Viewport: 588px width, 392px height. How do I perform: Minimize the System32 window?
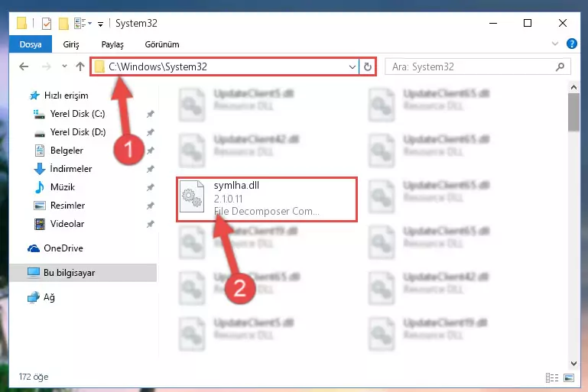coord(493,23)
